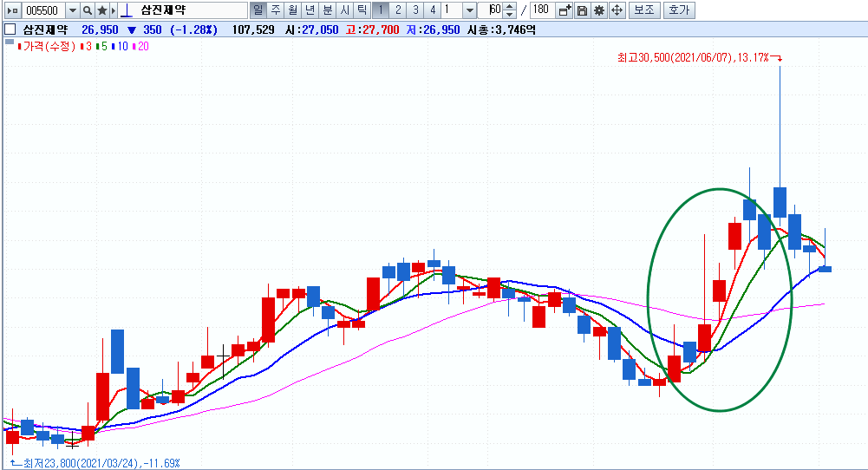Image resolution: width=868 pixels, height=470 pixels.
Task: Edit the stock code field 005500
Action: (43, 10)
